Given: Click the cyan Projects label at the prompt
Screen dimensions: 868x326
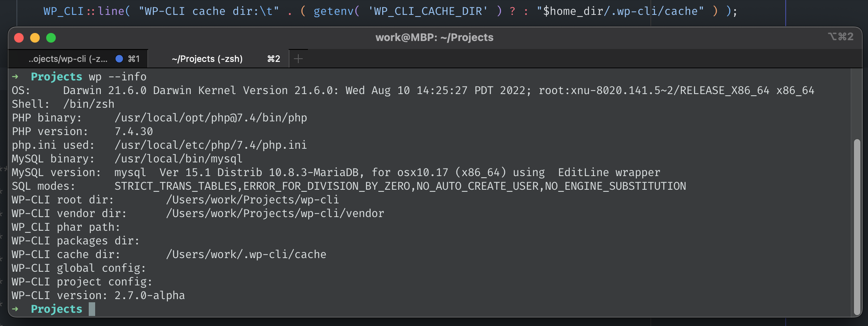Looking at the screenshot, I should [x=56, y=309].
